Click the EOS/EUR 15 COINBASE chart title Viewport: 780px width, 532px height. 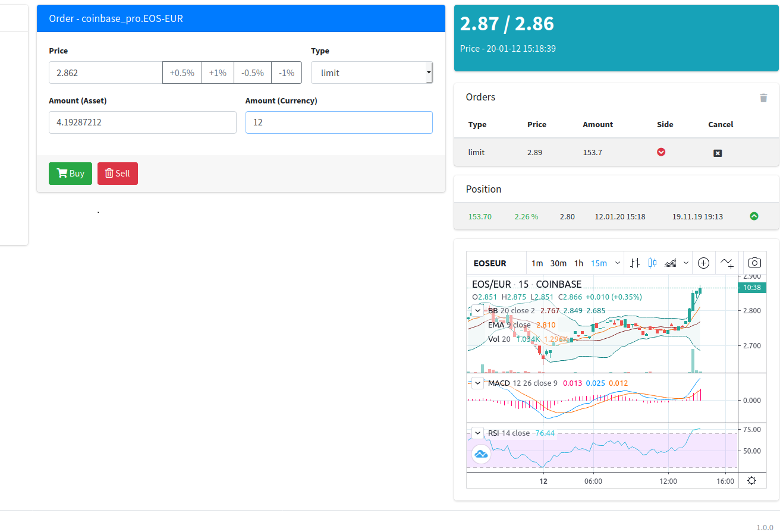pyautogui.click(x=527, y=284)
